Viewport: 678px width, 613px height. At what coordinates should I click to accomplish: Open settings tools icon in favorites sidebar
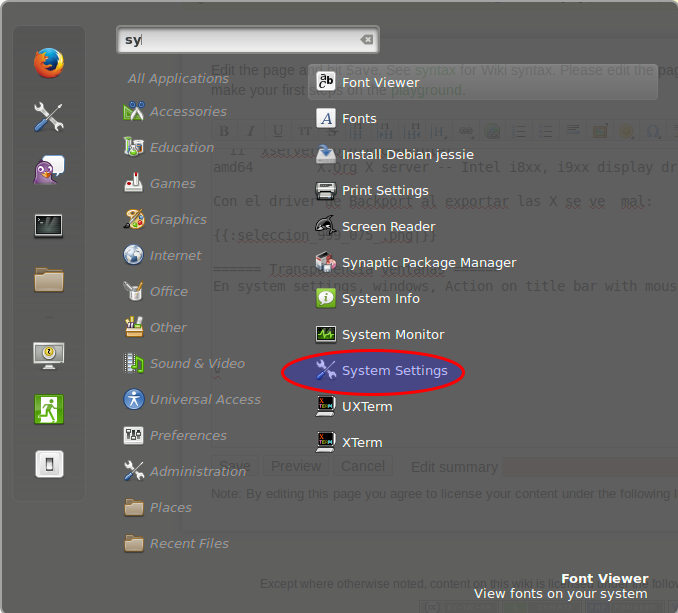point(49,117)
